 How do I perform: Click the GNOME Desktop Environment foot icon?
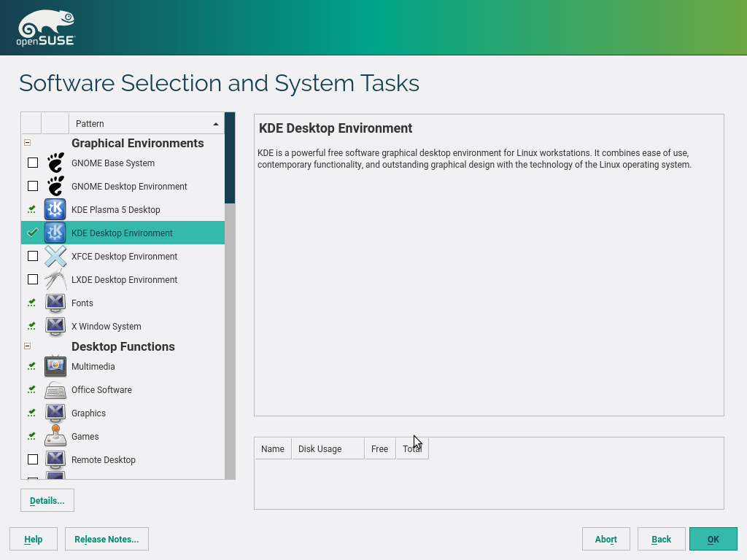coord(55,186)
